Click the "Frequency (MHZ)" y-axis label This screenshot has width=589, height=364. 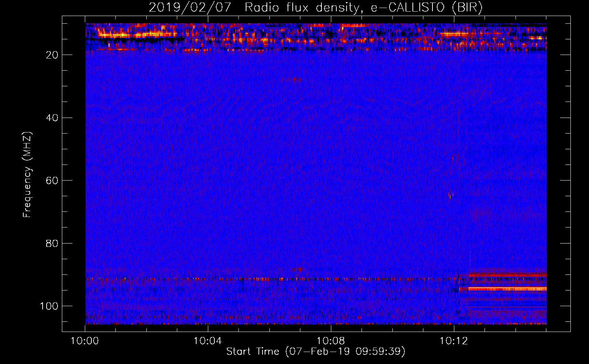click(x=27, y=174)
